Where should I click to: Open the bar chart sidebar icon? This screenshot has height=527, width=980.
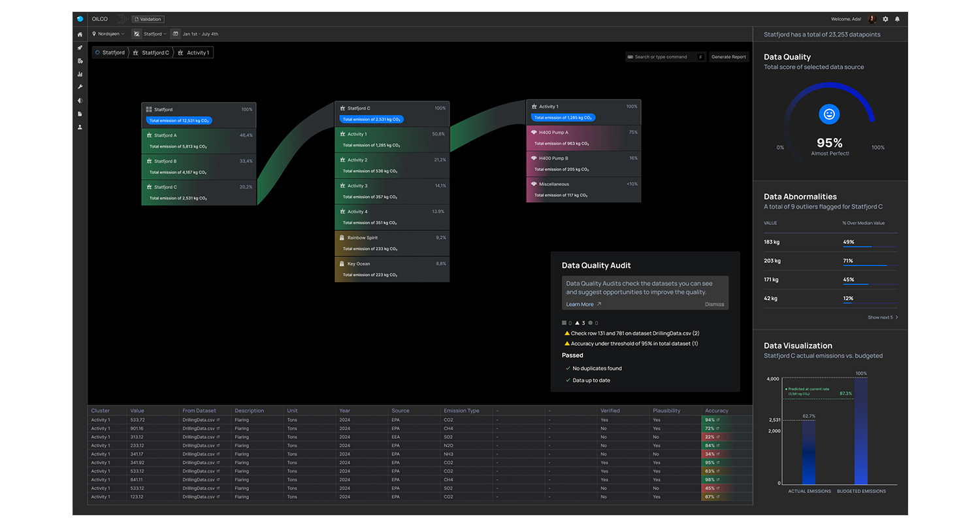pyautogui.click(x=80, y=74)
